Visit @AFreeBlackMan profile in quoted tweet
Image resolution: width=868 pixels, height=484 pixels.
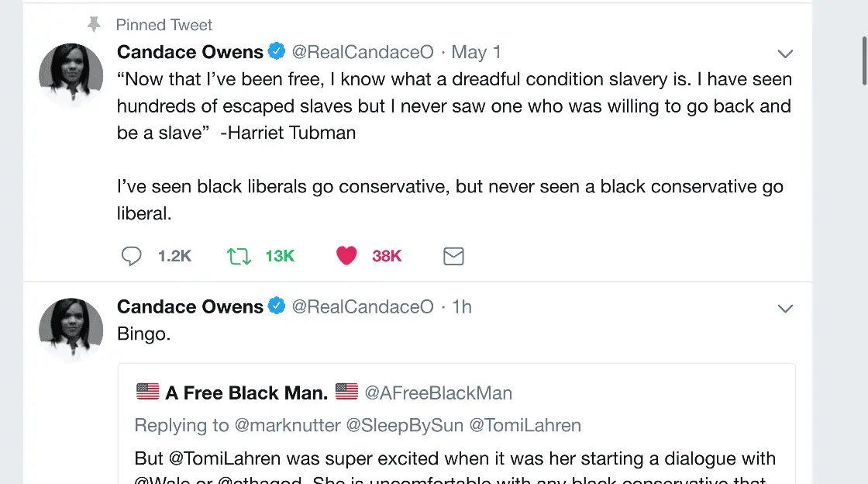pos(438,392)
